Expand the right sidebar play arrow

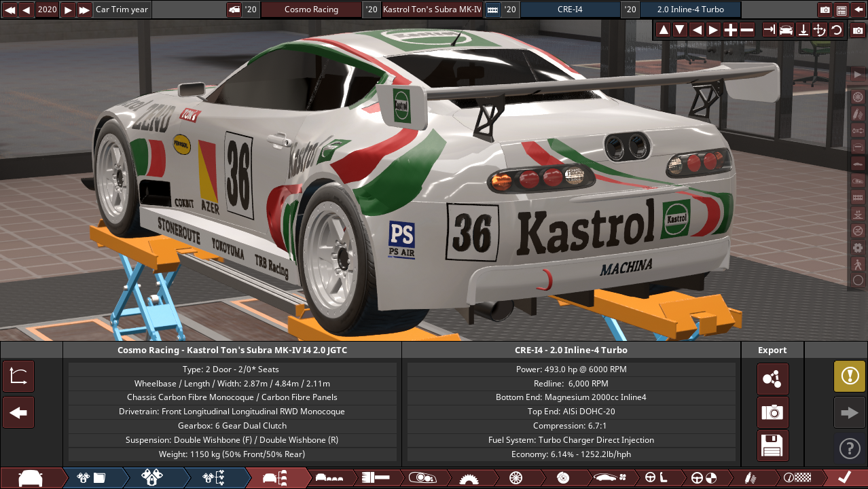pos(858,74)
